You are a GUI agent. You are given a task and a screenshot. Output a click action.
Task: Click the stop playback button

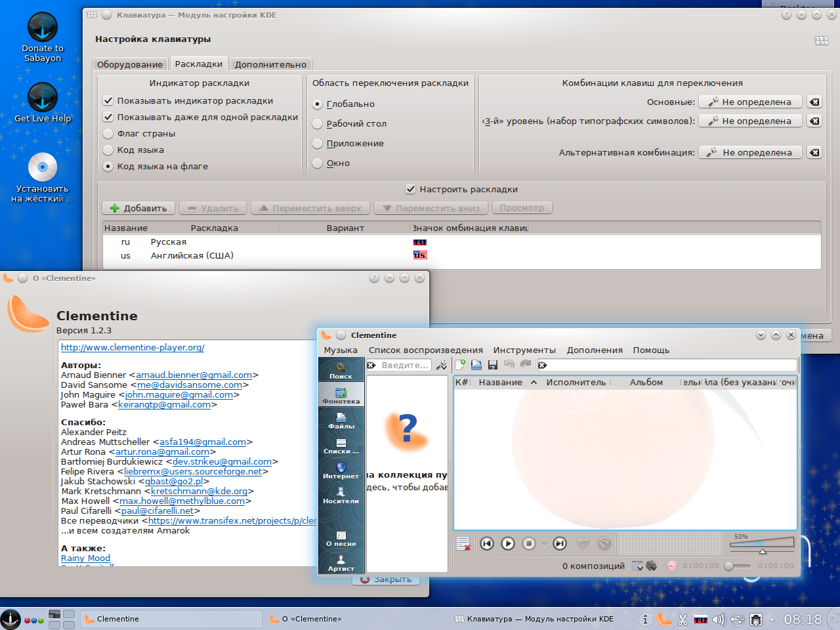click(x=529, y=543)
